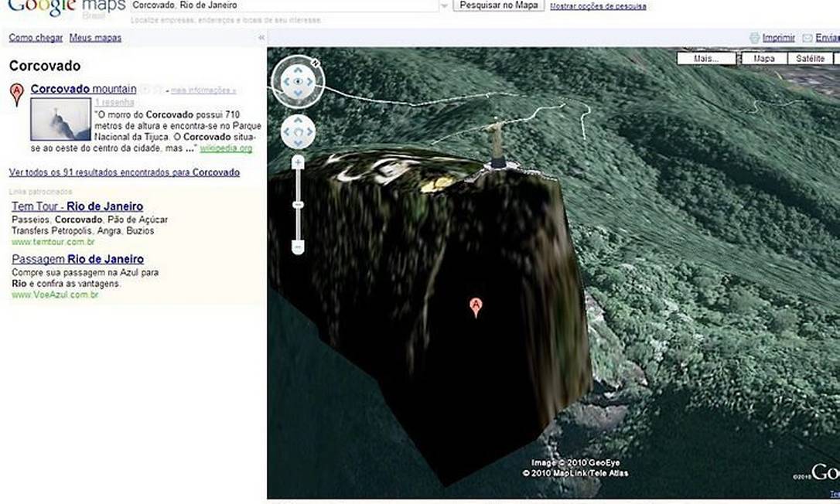Click the Pesquisar no Mapa button

498,5
